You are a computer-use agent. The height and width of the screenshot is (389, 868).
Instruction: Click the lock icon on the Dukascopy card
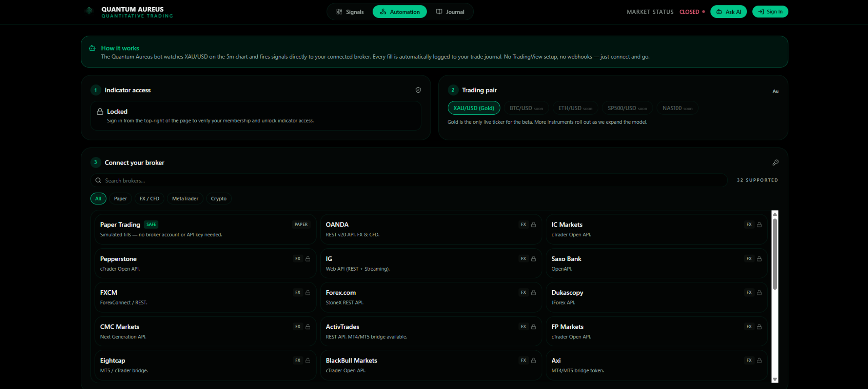759,292
